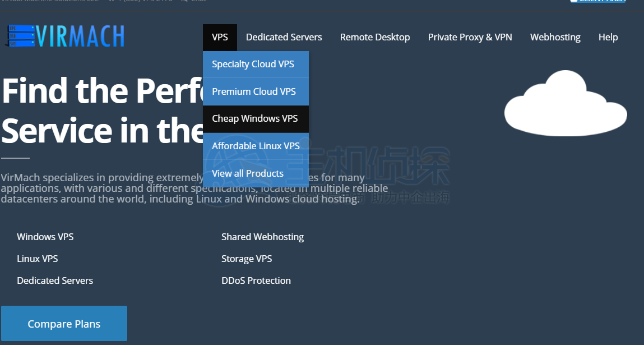This screenshot has width=644, height=345.
Task: Open Dedicated Servers in the navigation bar
Action: (284, 38)
